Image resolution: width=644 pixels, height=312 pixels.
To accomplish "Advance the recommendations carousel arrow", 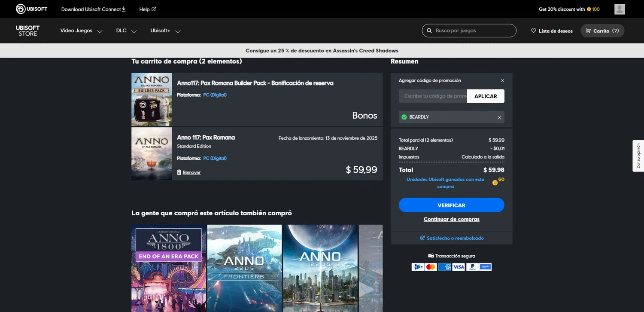I will [x=368, y=284].
